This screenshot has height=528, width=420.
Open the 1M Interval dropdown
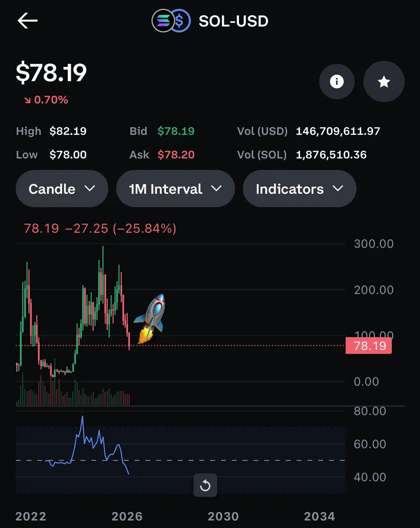[x=175, y=188]
